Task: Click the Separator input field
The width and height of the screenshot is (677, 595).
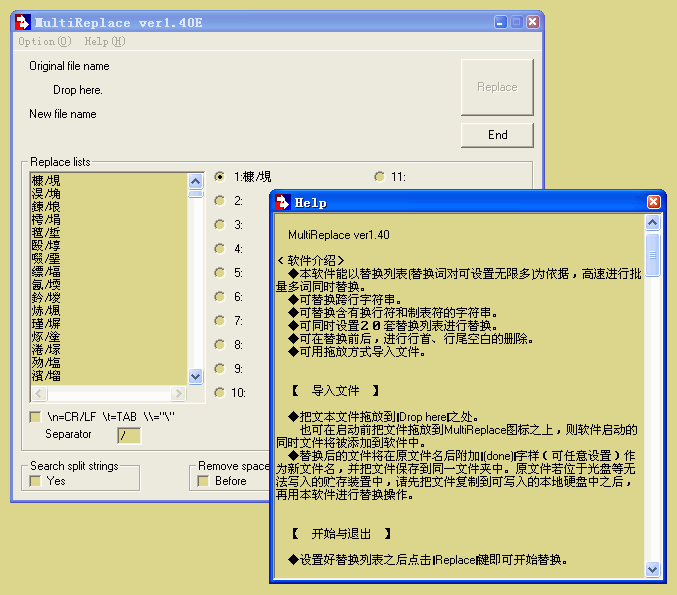Action: coord(129,435)
